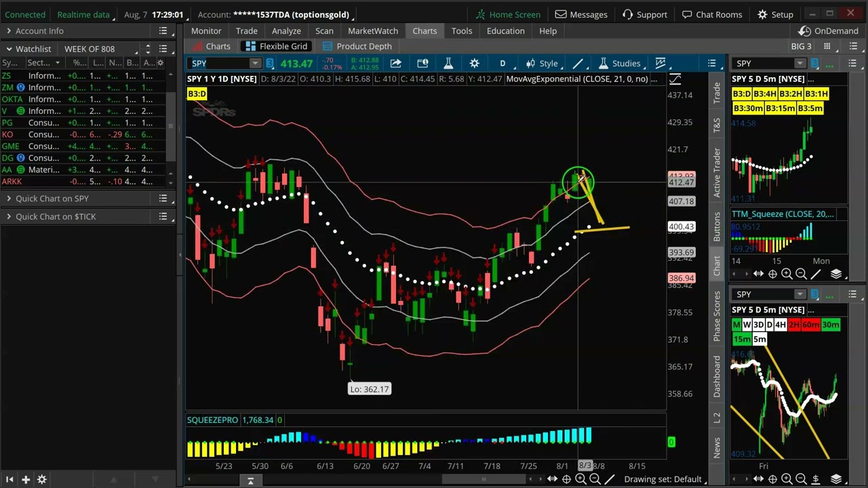This screenshot has width=868, height=488.
Task: Open Setup menu
Action: point(775,14)
